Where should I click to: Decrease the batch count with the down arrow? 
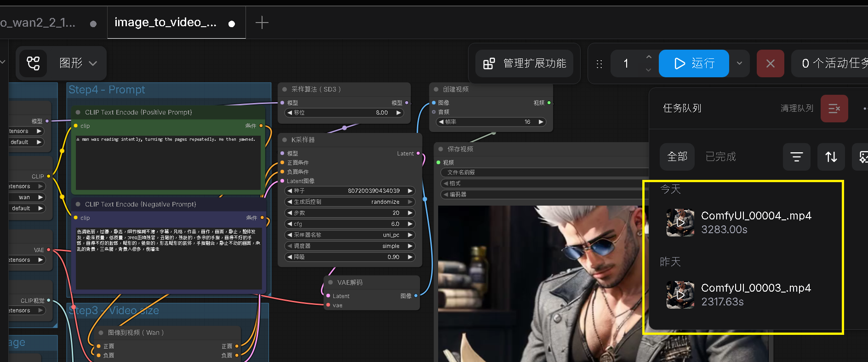(x=649, y=70)
